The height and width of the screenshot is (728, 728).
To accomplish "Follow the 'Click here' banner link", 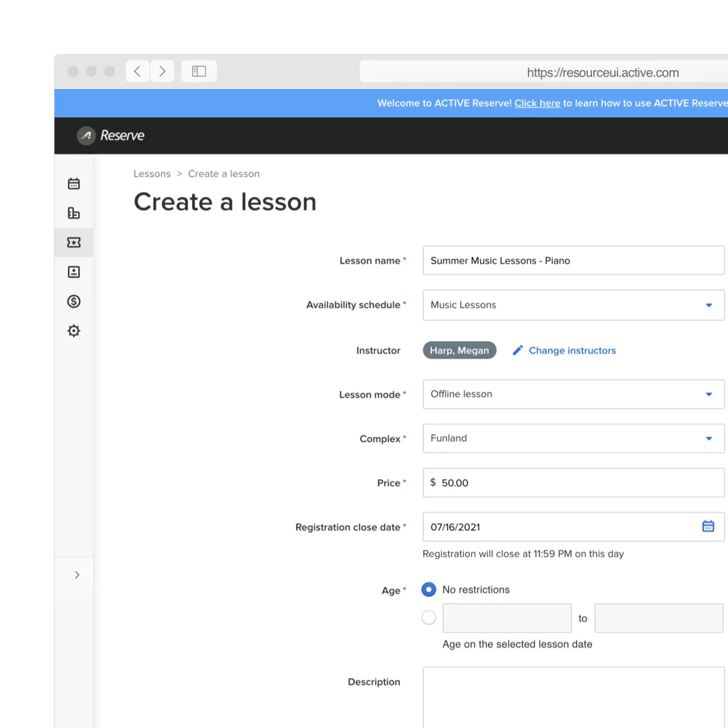I will tap(537, 103).
